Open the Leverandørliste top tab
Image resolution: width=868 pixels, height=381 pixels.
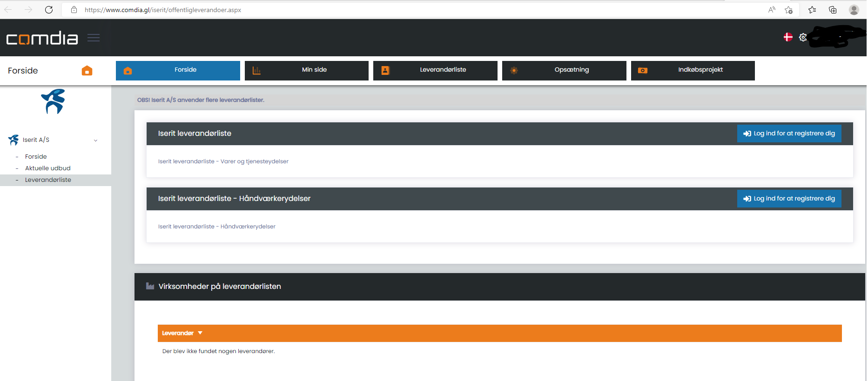(435, 71)
